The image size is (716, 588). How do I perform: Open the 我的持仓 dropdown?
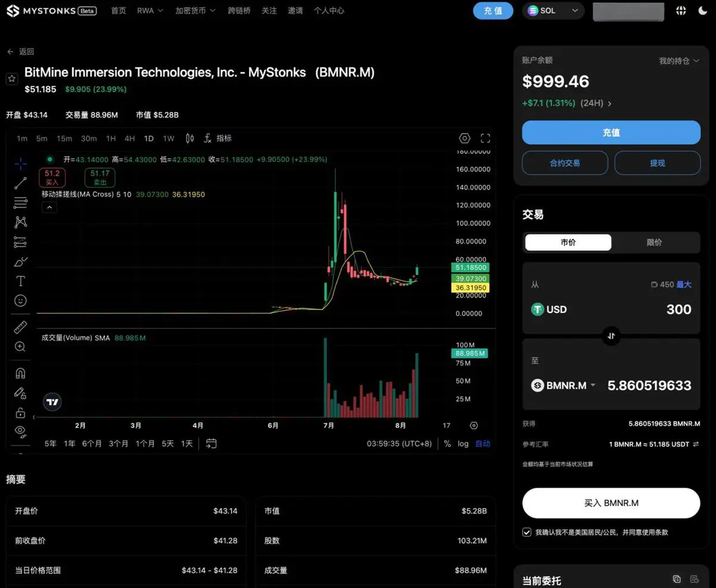679,61
